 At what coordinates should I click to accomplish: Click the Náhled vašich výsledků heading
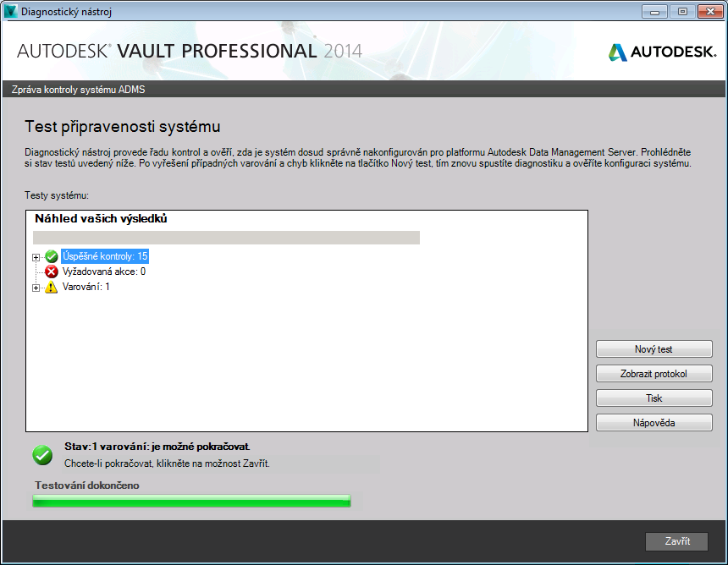(101, 218)
